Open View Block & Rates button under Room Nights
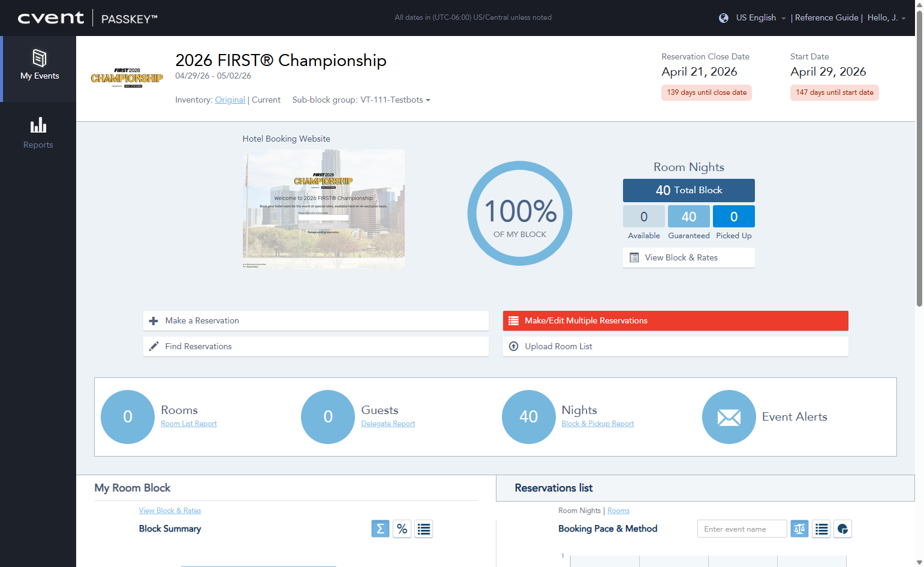 coord(689,258)
